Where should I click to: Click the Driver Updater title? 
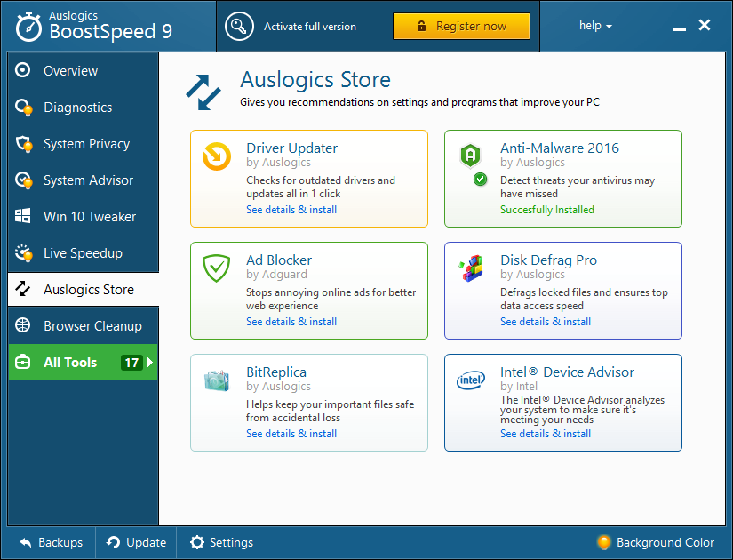click(x=291, y=148)
